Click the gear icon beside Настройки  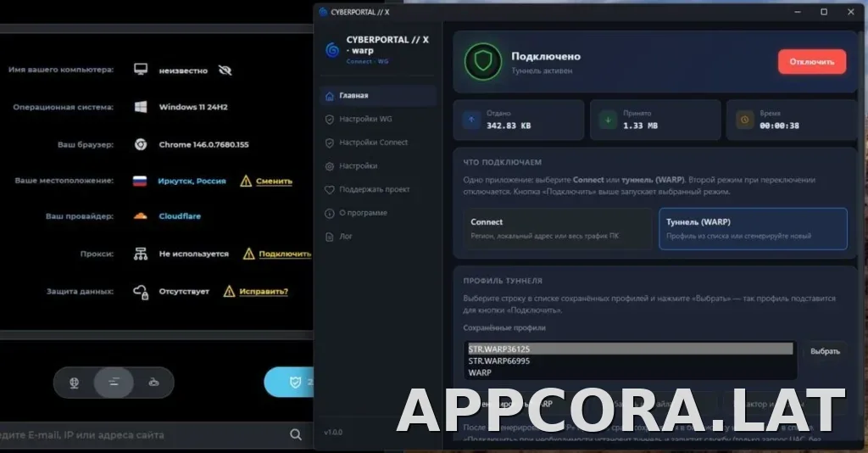[330, 166]
